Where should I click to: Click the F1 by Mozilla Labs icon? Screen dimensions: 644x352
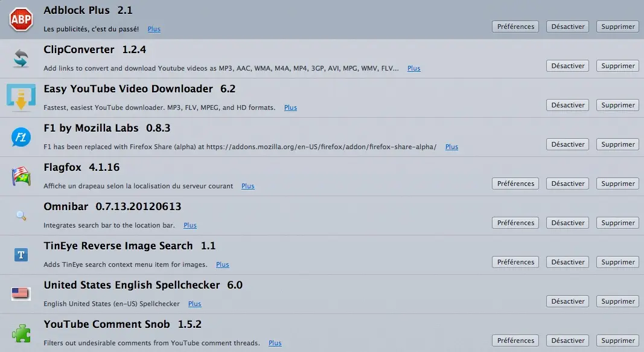click(21, 136)
